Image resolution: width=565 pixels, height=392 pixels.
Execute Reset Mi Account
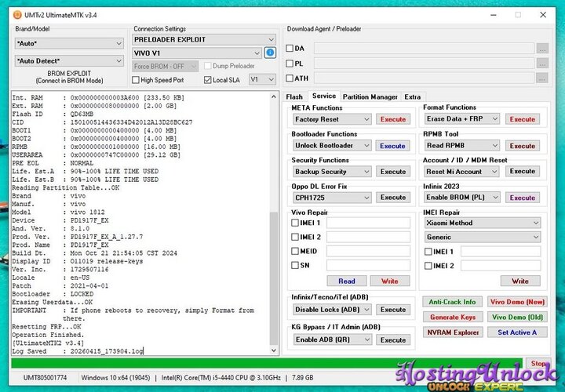(523, 172)
